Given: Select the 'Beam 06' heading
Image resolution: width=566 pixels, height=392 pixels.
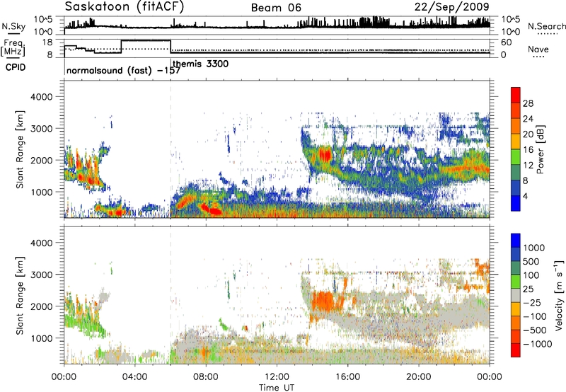Looking at the screenshot, I should click(276, 8).
